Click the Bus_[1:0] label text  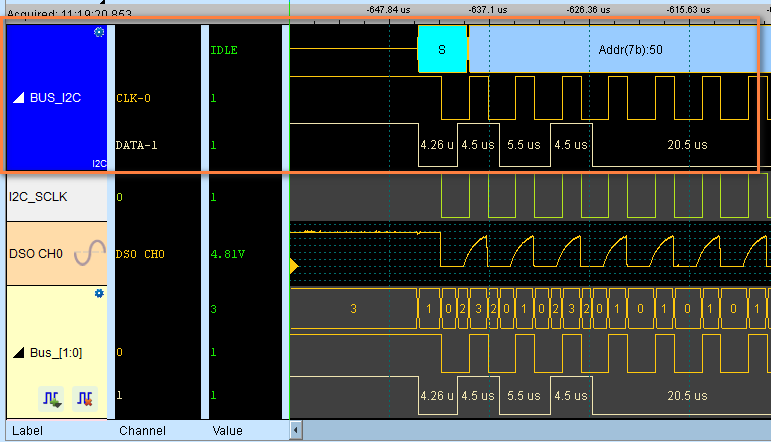tap(56, 353)
